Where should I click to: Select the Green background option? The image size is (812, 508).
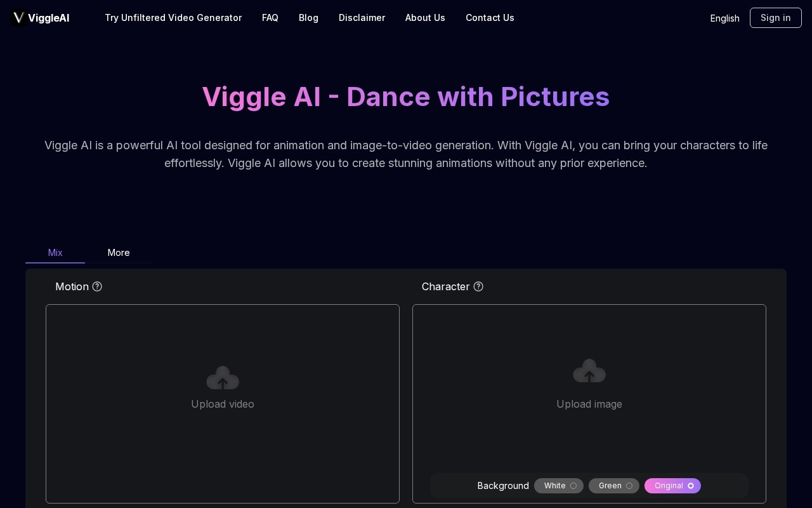coord(614,486)
